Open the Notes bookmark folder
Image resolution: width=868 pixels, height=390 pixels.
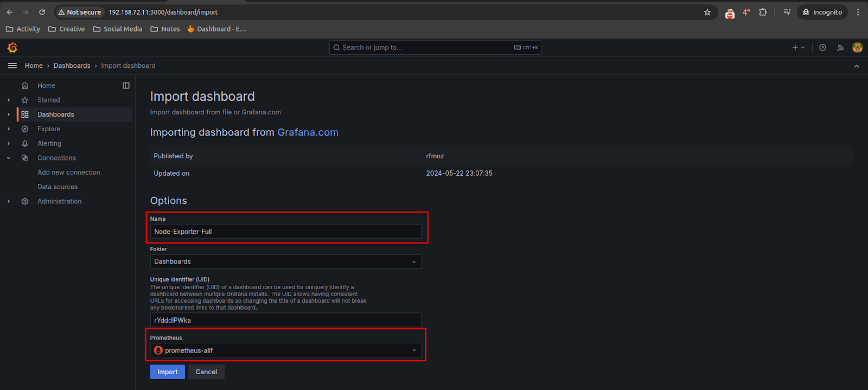tap(165, 29)
